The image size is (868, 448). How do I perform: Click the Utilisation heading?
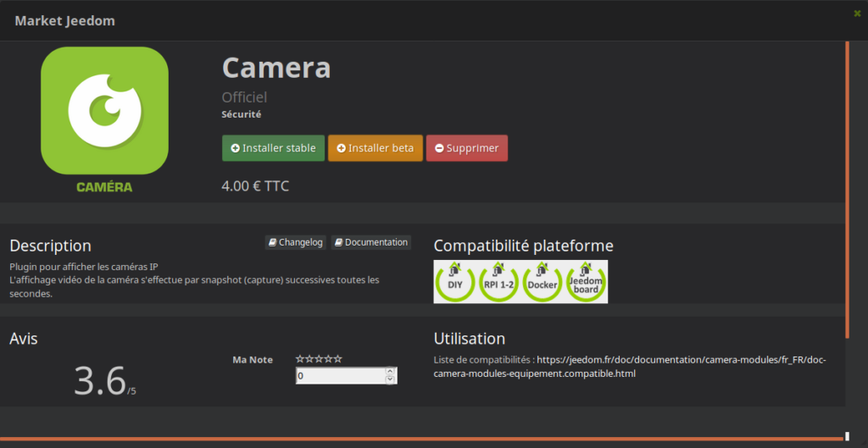pyautogui.click(x=470, y=339)
